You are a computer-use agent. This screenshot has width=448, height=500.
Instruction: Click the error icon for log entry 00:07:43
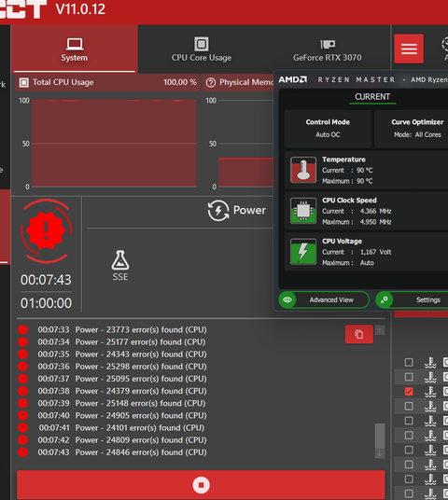(22, 452)
